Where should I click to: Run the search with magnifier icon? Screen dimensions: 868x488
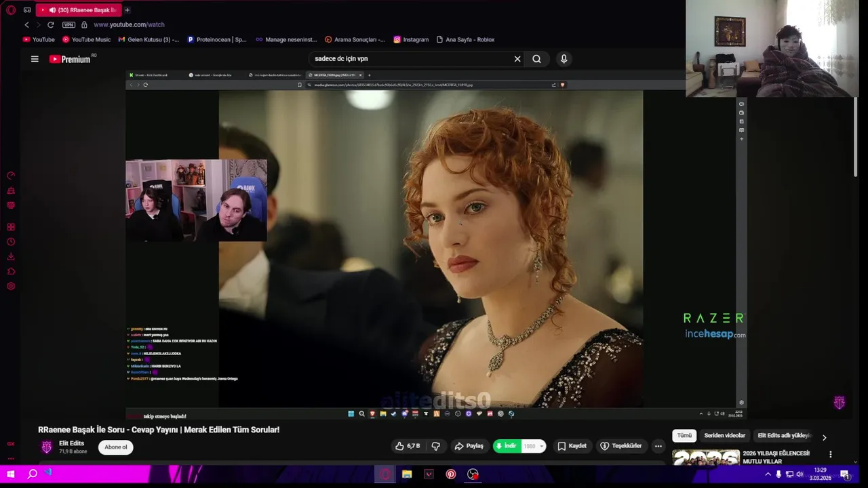[536, 59]
